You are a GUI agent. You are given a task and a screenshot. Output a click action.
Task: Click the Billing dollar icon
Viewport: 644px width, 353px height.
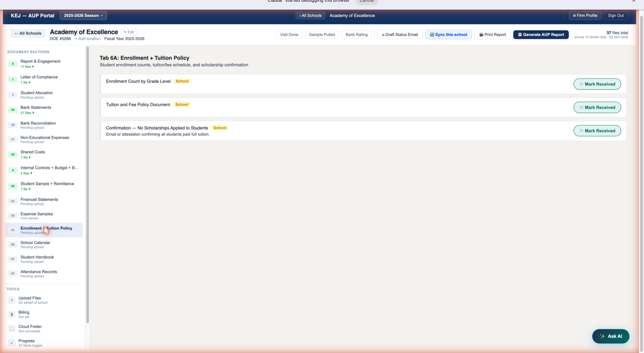pos(12,314)
